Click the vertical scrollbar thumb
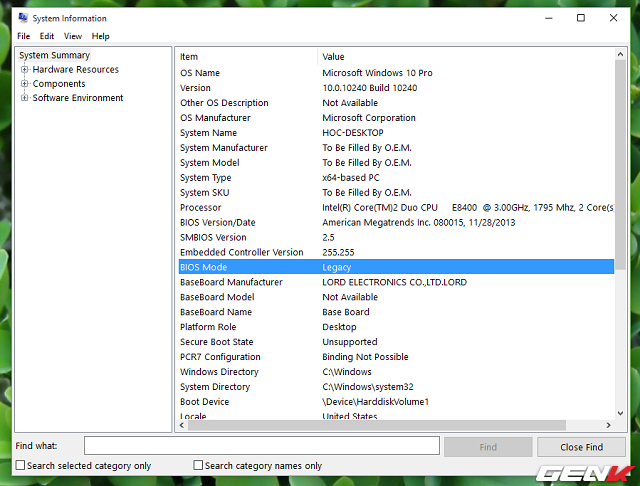640x486 pixels. (620, 165)
